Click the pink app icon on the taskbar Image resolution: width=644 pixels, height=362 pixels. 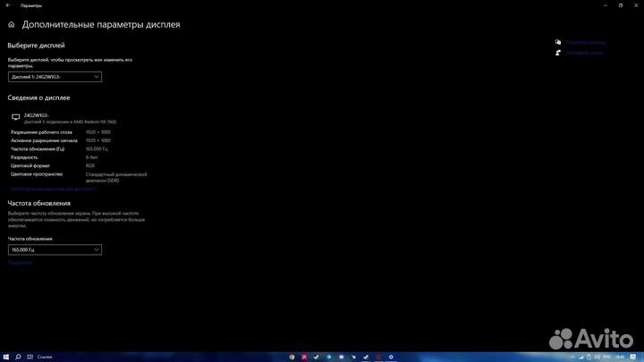tap(304, 356)
